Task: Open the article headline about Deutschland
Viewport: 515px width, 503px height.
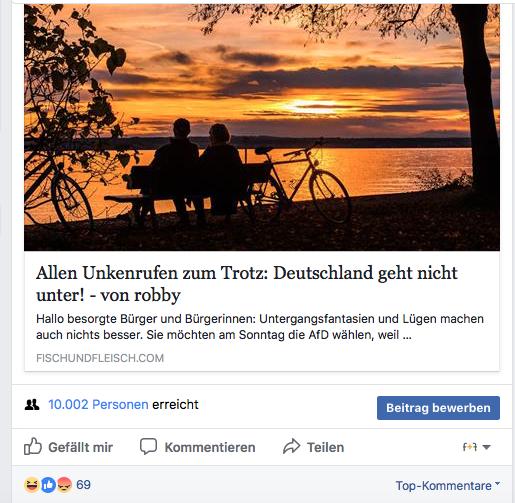Action: pyautogui.click(x=247, y=284)
